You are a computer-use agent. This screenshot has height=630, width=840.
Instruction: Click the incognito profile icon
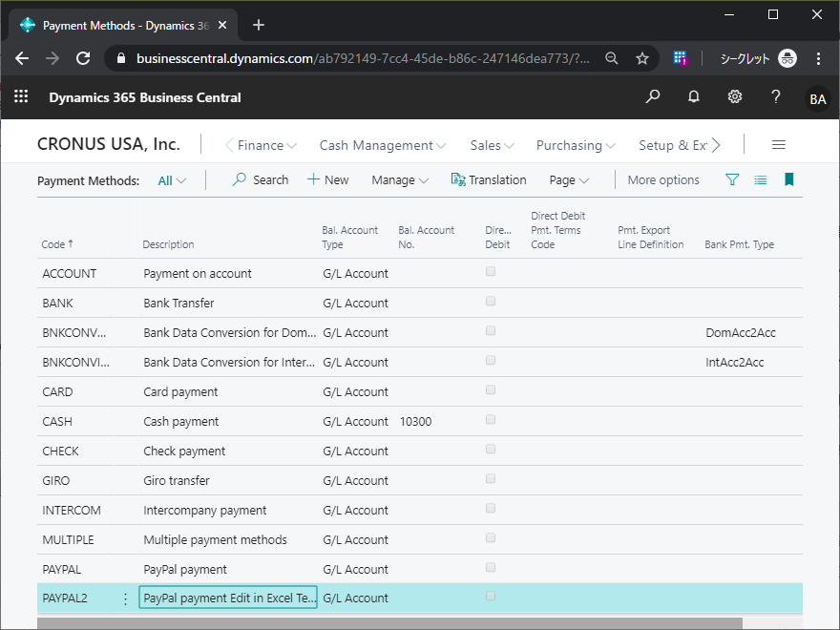(787, 58)
